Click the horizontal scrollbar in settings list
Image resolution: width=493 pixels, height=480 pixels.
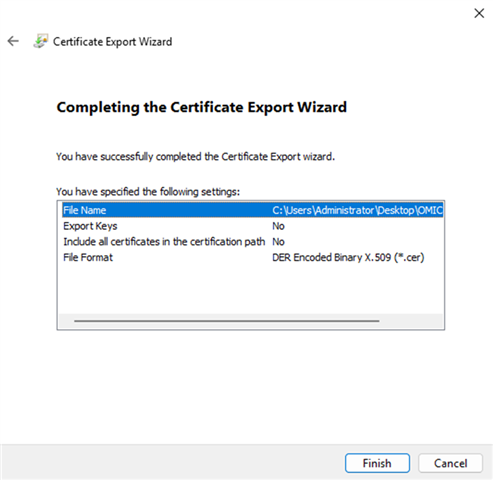[x=227, y=321]
